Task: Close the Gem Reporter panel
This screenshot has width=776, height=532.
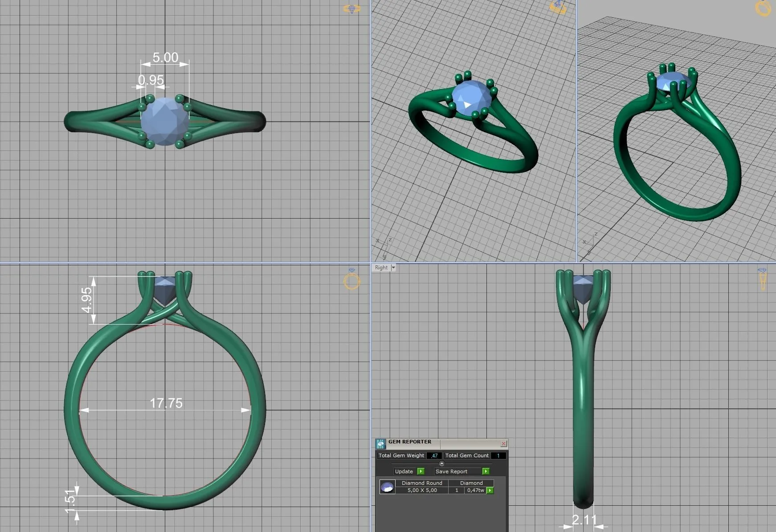Action: [503, 443]
